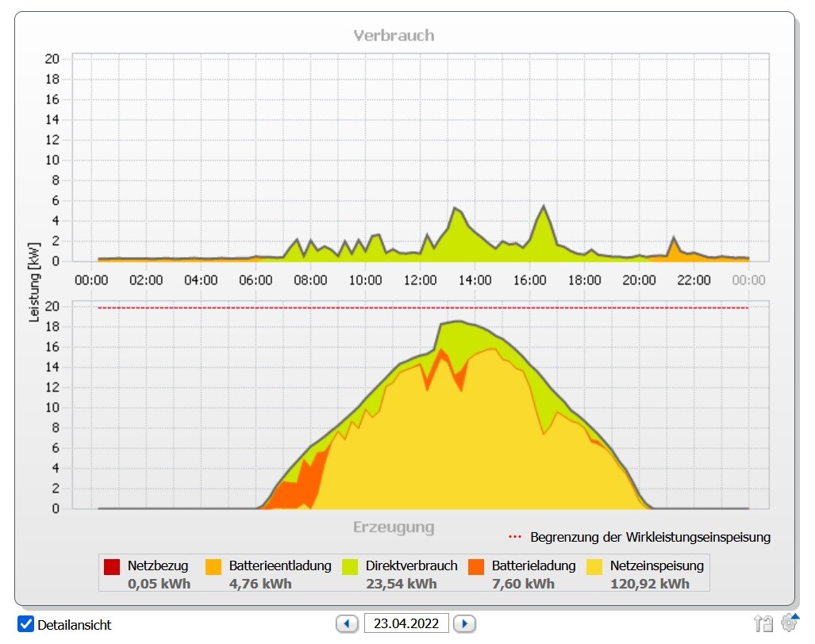Click the Erzeugung chart title
The height and width of the screenshot is (644, 815).
(394, 527)
